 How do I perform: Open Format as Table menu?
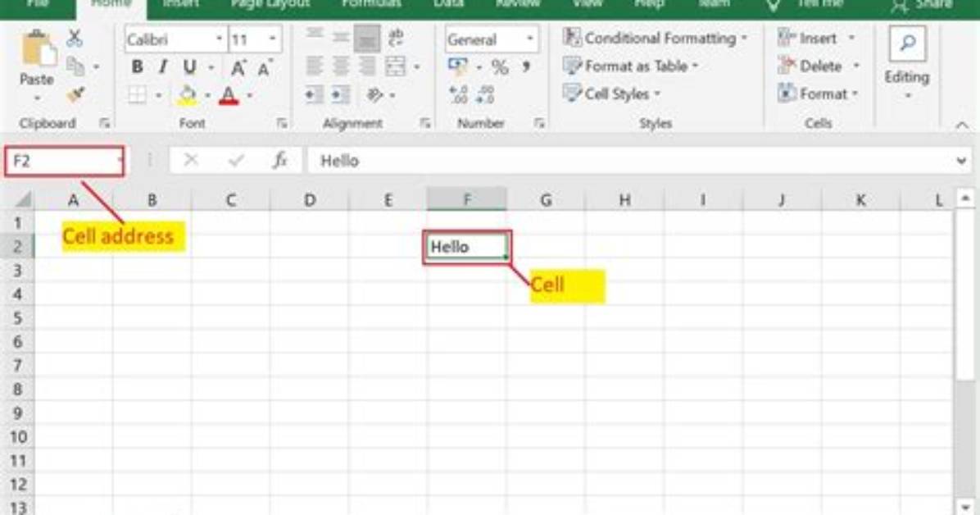click(x=630, y=66)
